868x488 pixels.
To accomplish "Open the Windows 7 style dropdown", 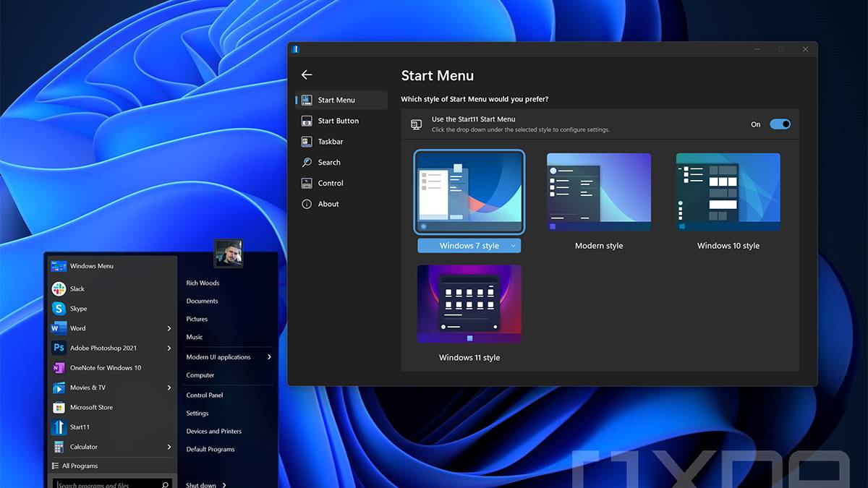I will [514, 246].
